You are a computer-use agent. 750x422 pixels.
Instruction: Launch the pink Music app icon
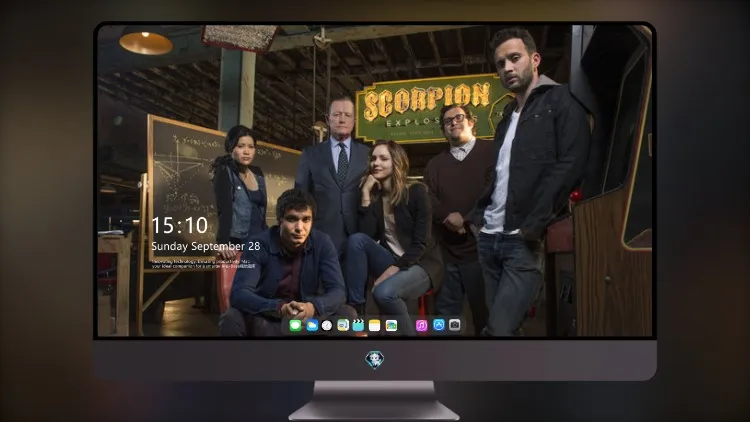click(421, 325)
